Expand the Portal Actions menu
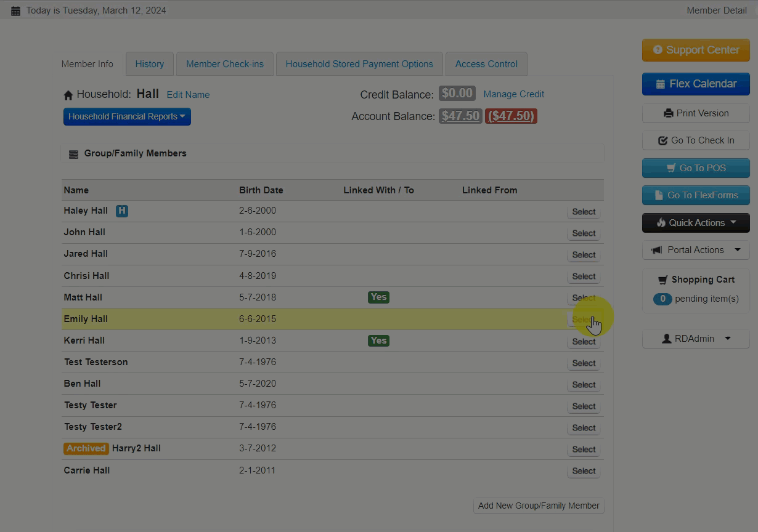This screenshot has height=532, width=758. (x=696, y=250)
